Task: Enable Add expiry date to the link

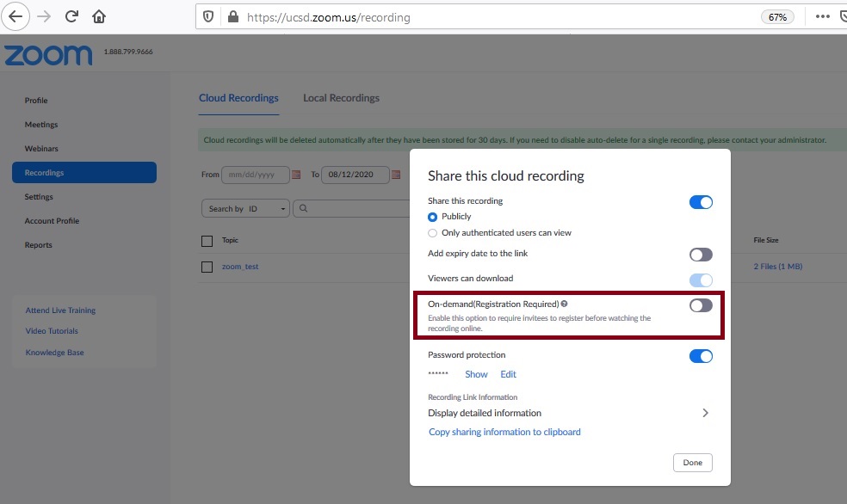Action: point(701,255)
